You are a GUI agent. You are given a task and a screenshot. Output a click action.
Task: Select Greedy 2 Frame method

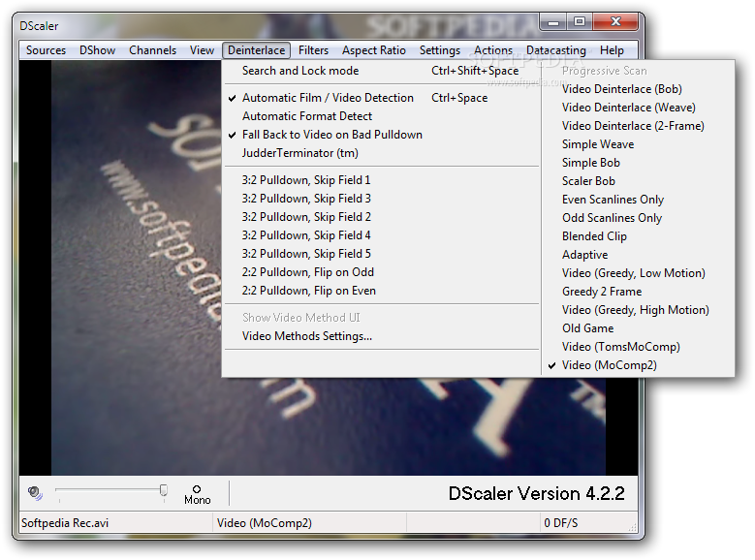click(639, 292)
